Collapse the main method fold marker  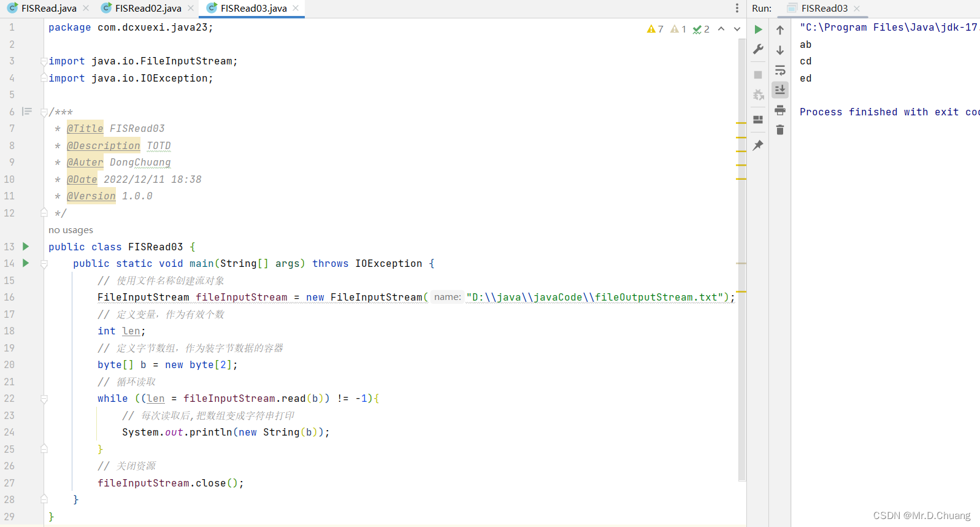(x=44, y=264)
